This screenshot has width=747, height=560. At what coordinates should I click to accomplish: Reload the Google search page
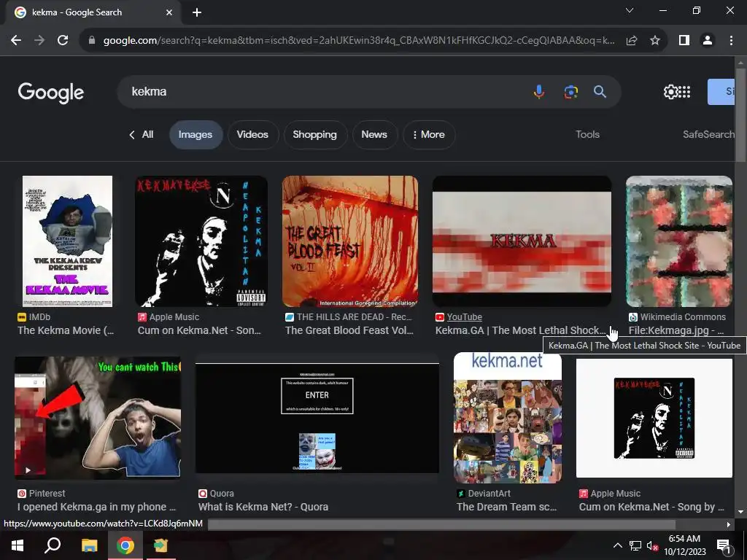pyautogui.click(x=63, y=41)
